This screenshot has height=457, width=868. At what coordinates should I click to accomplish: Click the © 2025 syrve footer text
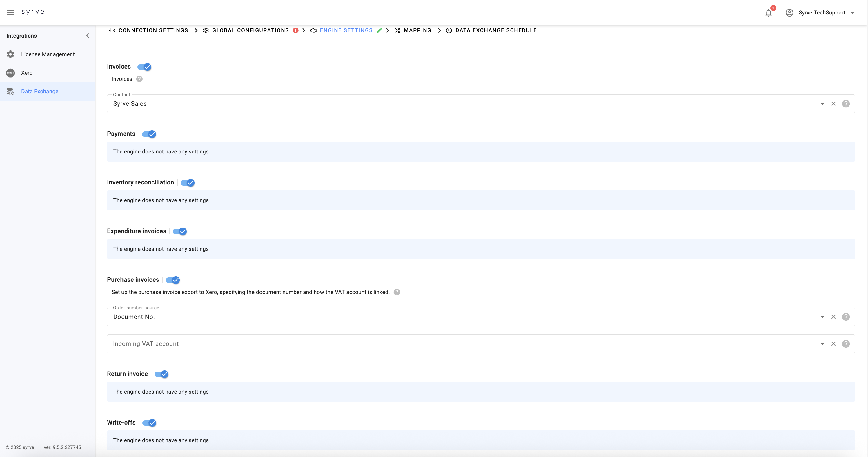[20, 447]
